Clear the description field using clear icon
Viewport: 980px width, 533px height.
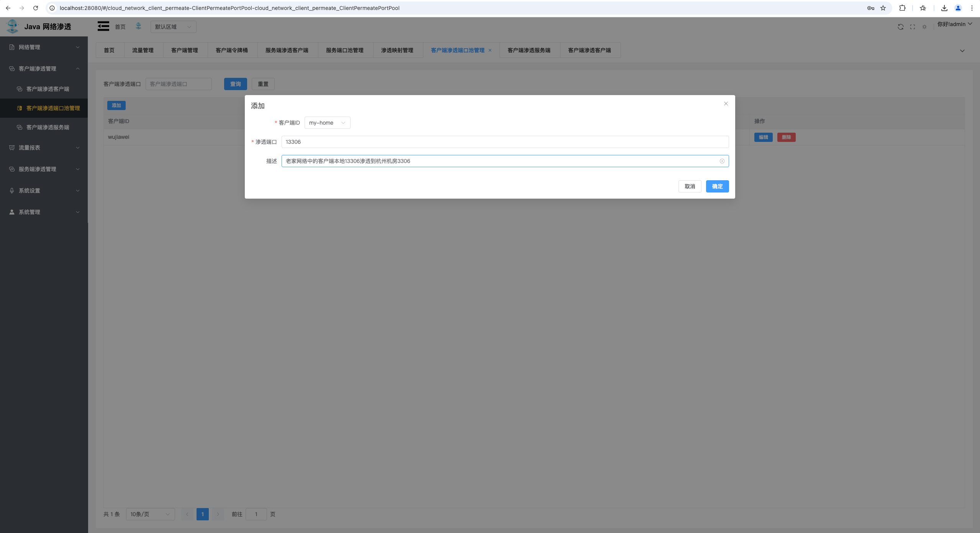(x=722, y=161)
